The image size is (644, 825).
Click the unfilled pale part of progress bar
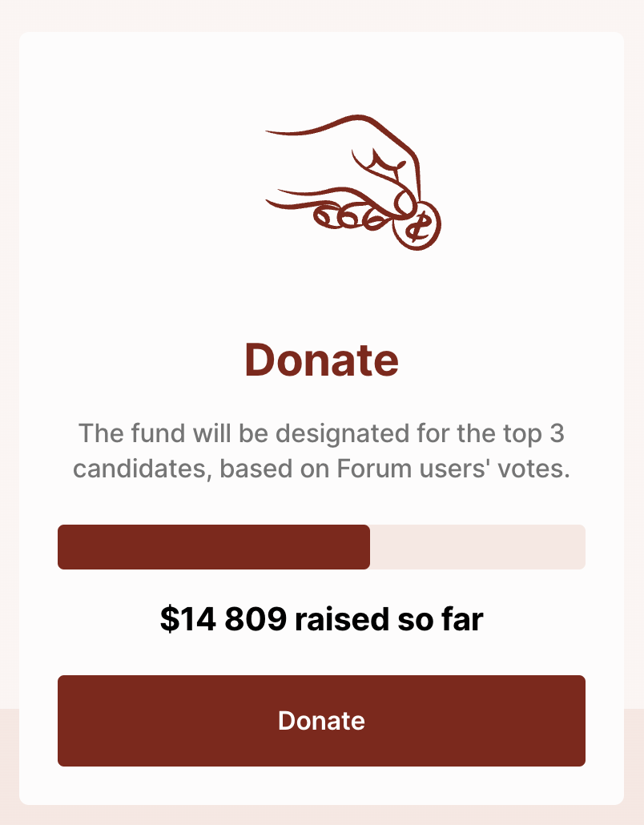tap(477, 547)
